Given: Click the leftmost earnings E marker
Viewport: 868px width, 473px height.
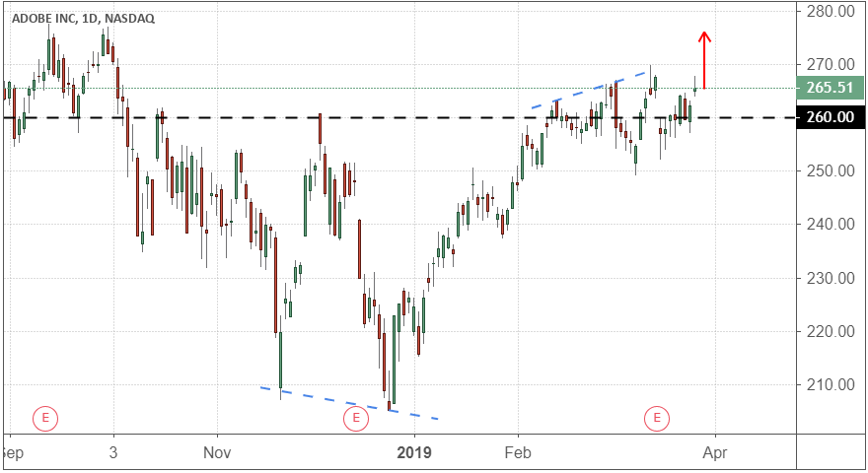Looking at the screenshot, I should point(45,418).
